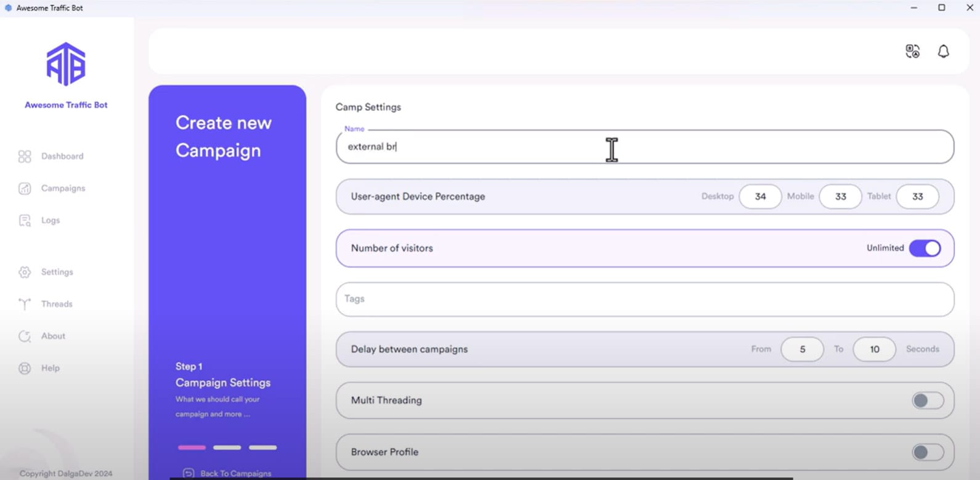This screenshot has height=480, width=980.
Task: Disable the Unlimited visitors toggle
Action: [x=925, y=248]
